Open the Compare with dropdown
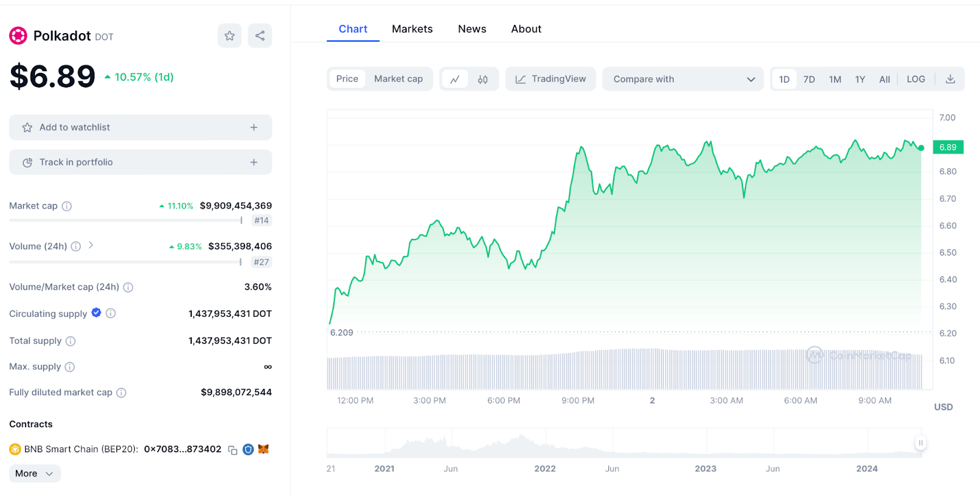This screenshot has width=980, height=495. pos(683,79)
